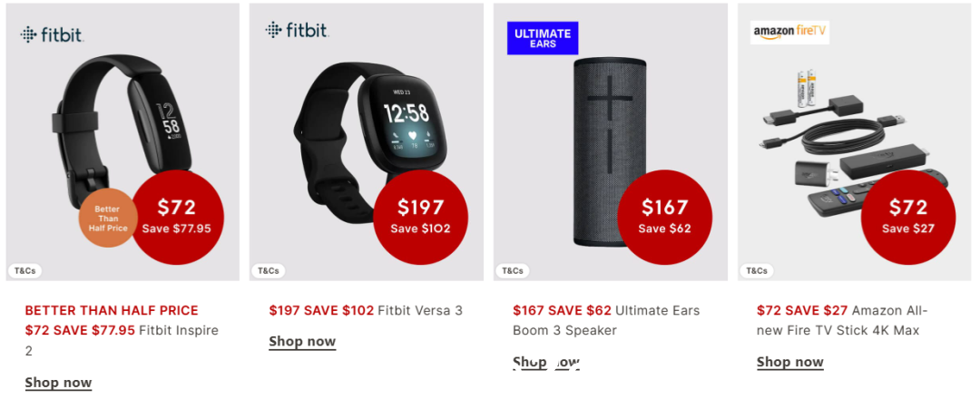Open T&Cs on the Ultimate Ears speaker card

513,270
